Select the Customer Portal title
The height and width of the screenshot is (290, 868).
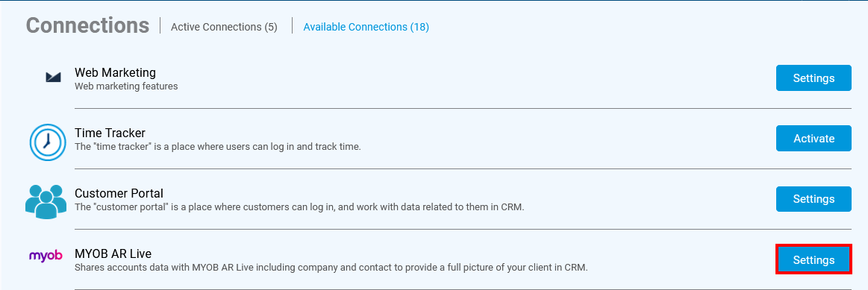click(119, 194)
